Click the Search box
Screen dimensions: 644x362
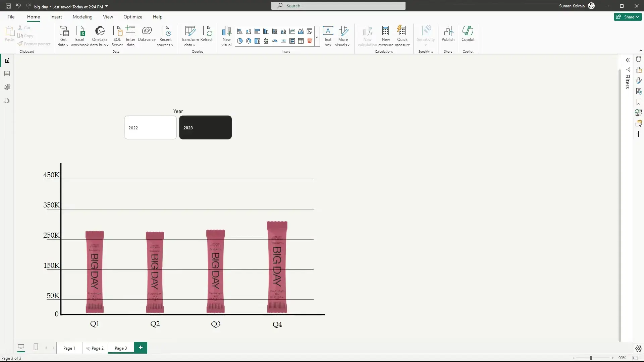click(338, 6)
